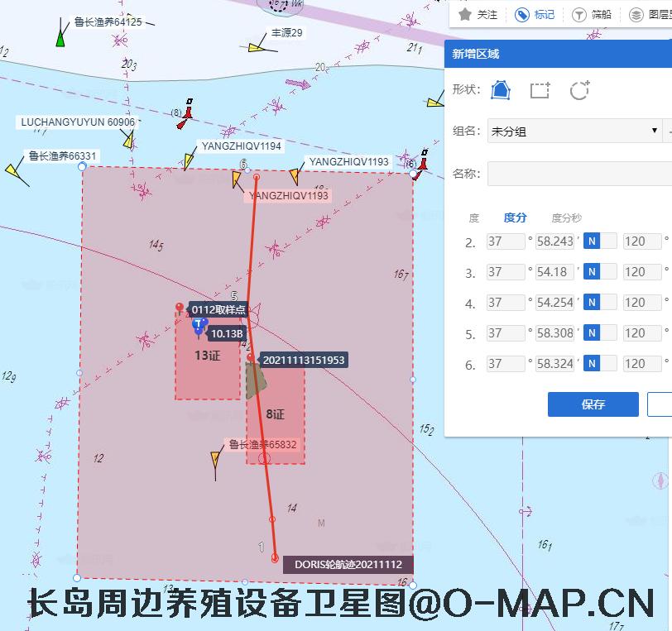The image size is (672, 631).
Task: Click row 3 latitude minutes field 54.18
Action: [554, 272]
